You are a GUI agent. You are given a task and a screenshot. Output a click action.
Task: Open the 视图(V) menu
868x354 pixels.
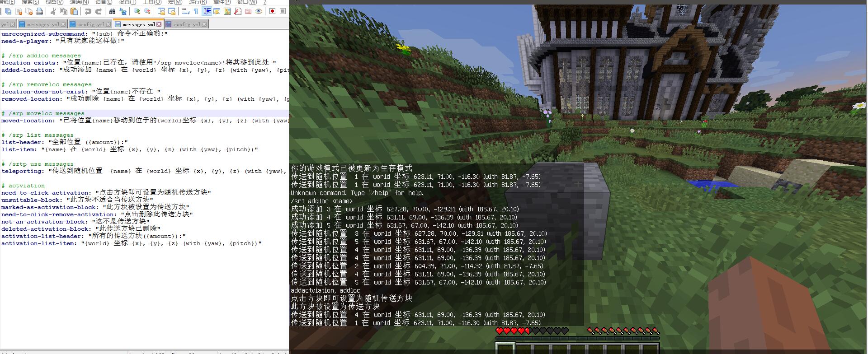click(54, 2)
